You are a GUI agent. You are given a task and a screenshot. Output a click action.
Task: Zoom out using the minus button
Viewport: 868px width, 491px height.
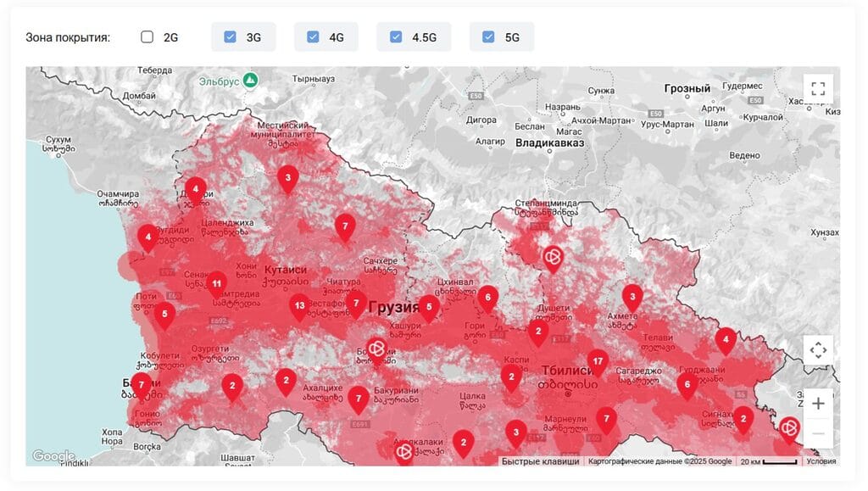[818, 432]
